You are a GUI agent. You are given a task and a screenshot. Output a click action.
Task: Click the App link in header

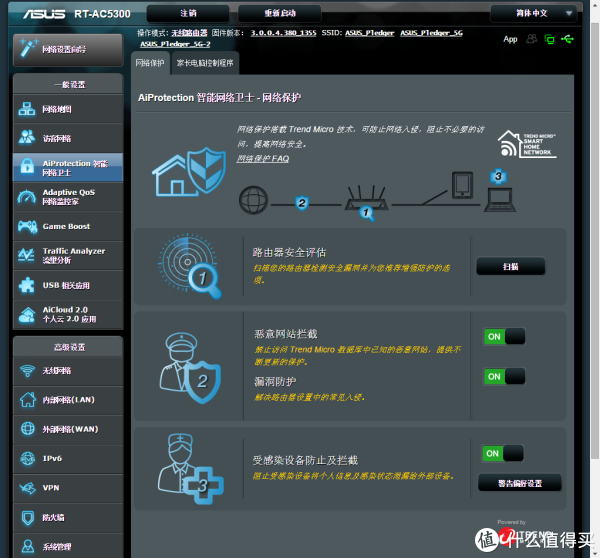coord(510,39)
